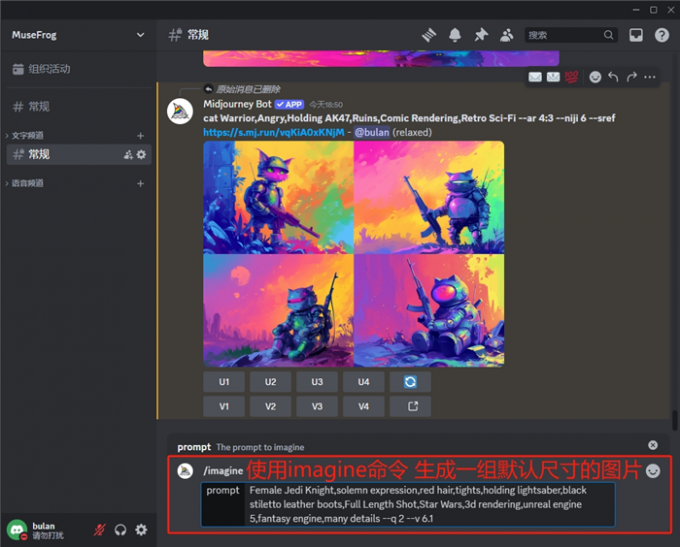Click V1 variation button
This screenshot has height=547, width=680.
click(x=224, y=406)
